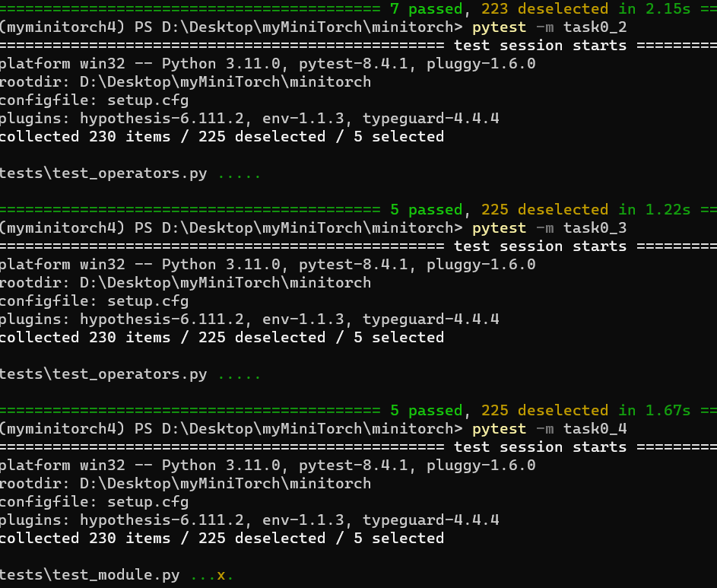
Task: Click the 'pytest -m task0_3' command text
Action: pos(549,228)
